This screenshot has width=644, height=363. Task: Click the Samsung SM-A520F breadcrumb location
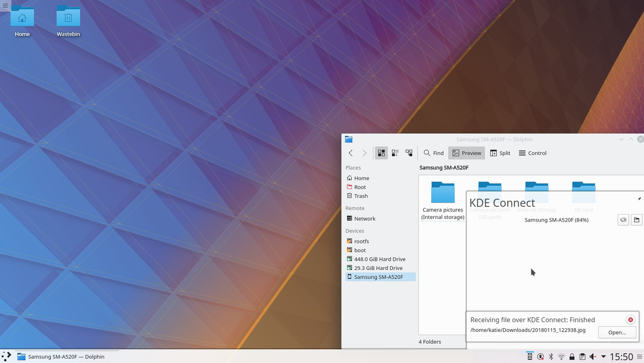(x=444, y=168)
